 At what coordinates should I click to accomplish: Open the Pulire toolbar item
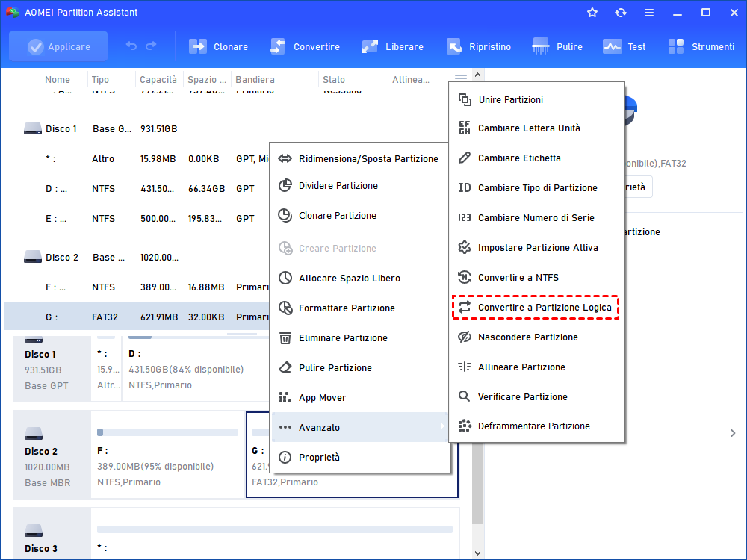(557, 46)
